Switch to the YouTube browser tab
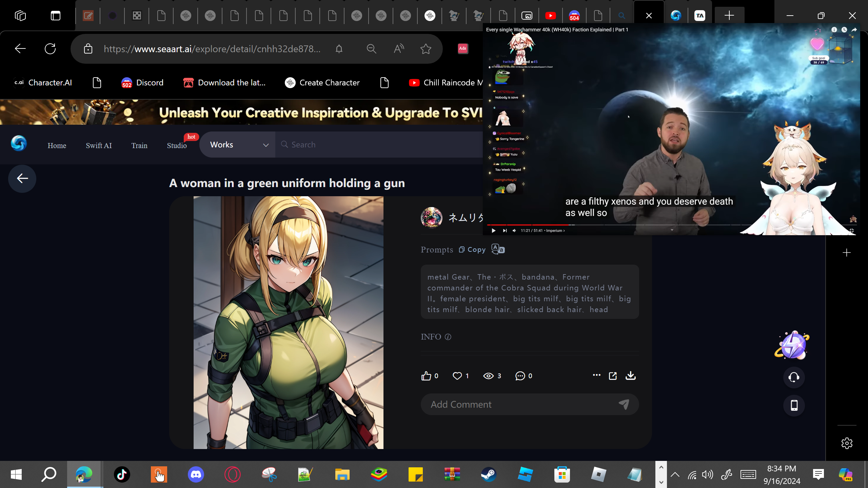Image resolution: width=868 pixels, height=488 pixels. click(x=551, y=16)
